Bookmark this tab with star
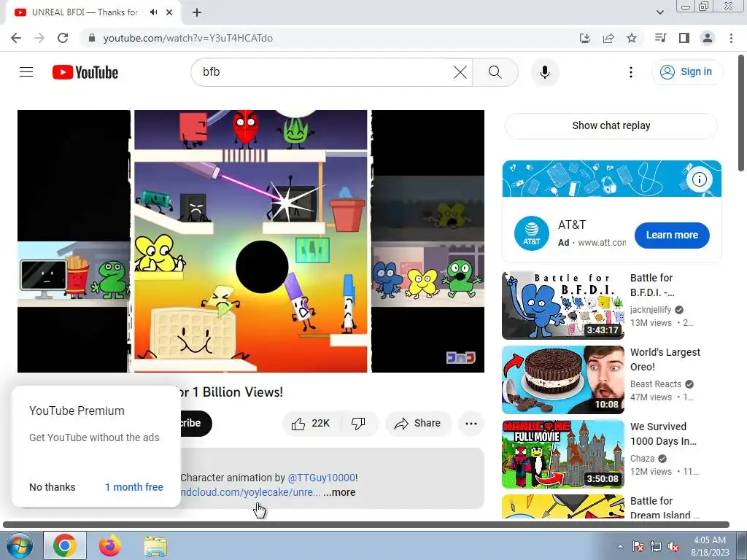747x560 pixels. [x=632, y=38]
